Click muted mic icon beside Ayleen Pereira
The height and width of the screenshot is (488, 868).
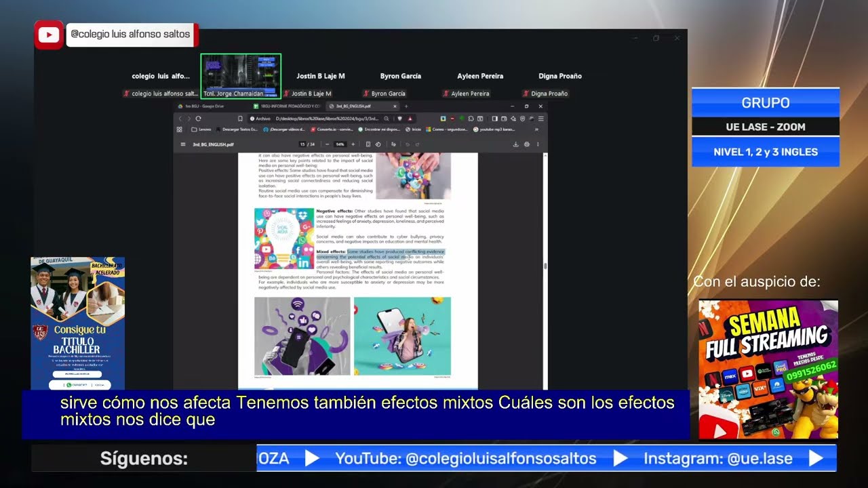446,94
